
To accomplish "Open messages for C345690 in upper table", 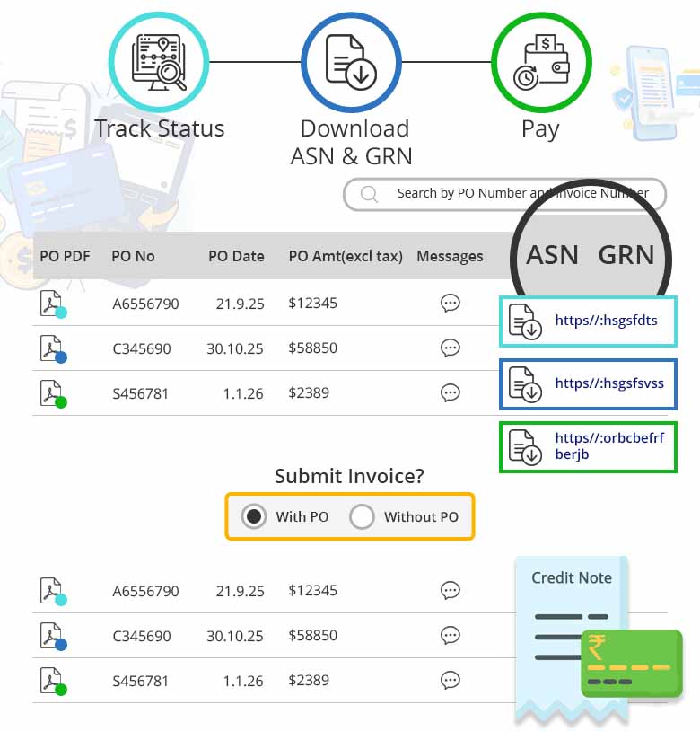I will [450, 348].
